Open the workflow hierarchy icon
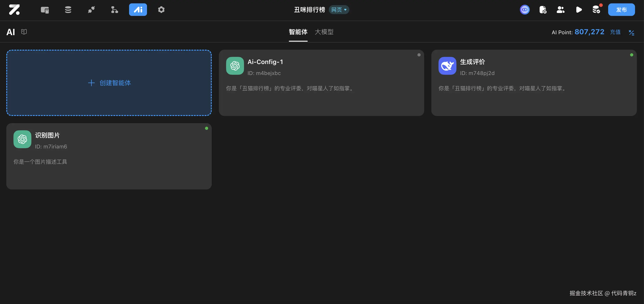 pos(115,10)
